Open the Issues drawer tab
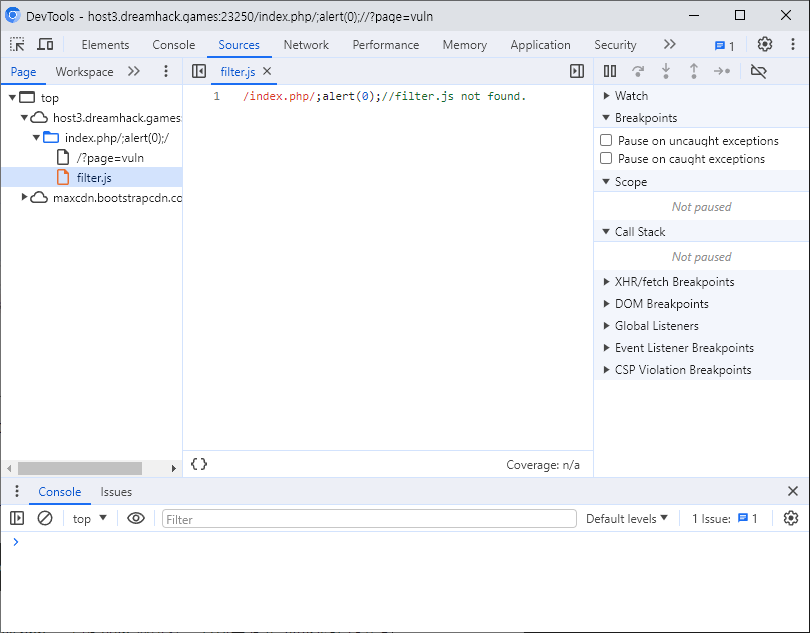 [116, 491]
